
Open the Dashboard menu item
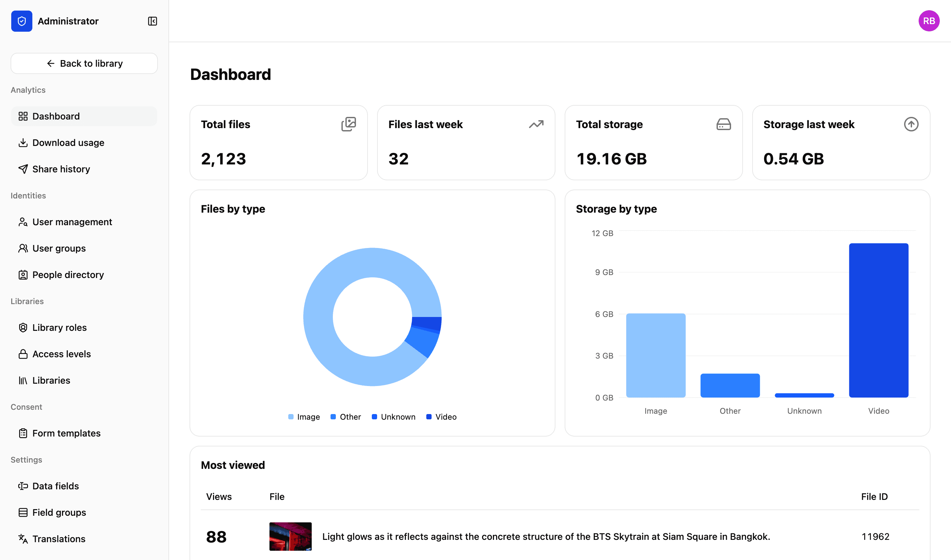click(84, 116)
